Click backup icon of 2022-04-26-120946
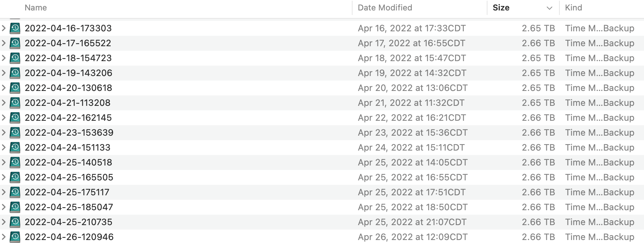 pyautogui.click(x=15, y=237)
